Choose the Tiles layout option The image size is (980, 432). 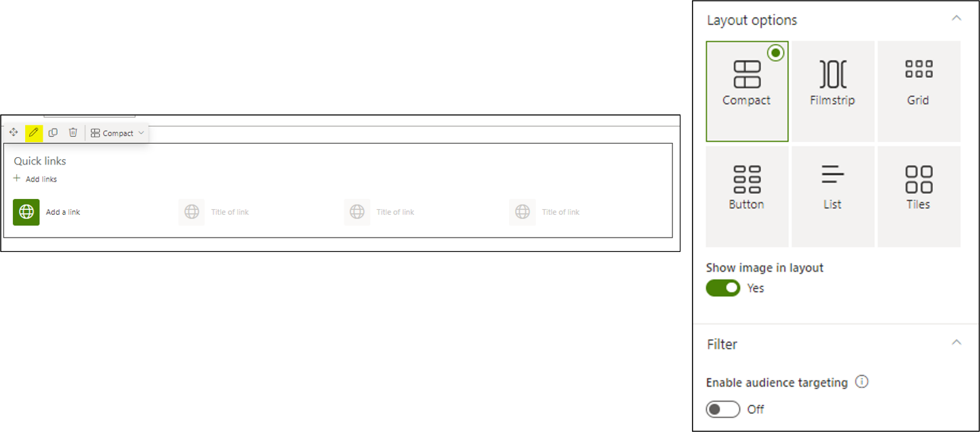pos(918,196)
